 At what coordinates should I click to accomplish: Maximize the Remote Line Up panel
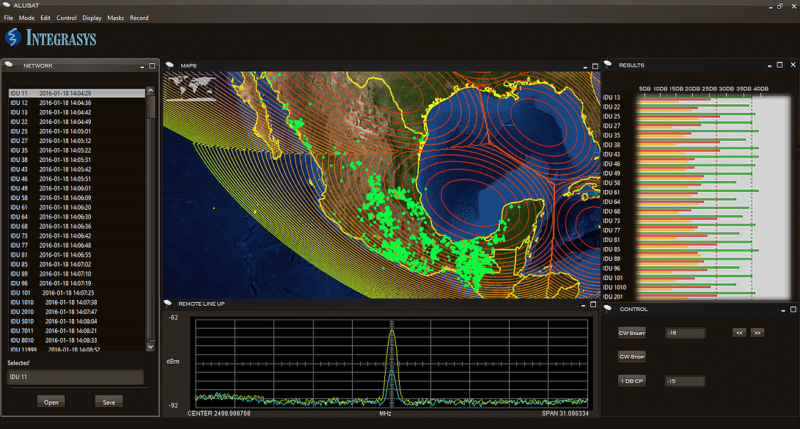pyautogui.click(x=595, y=302)
